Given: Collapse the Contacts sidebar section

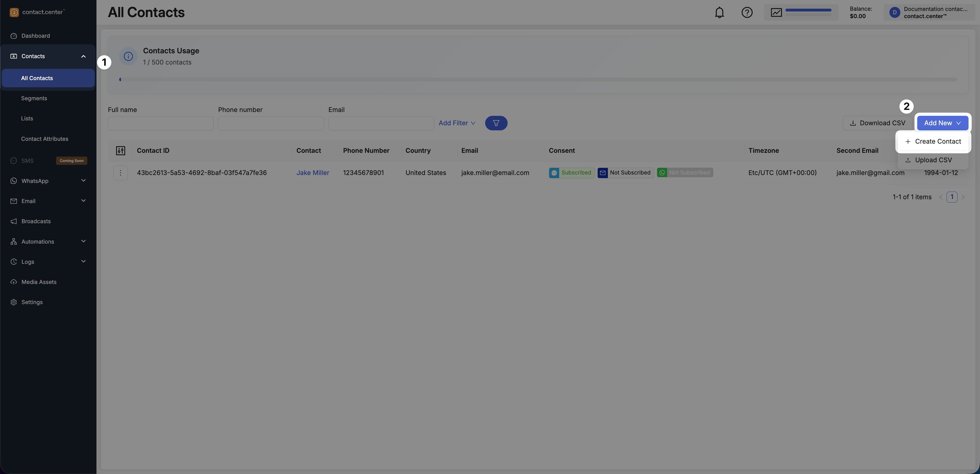Looking at the screenshot, I should pos(83,56).
